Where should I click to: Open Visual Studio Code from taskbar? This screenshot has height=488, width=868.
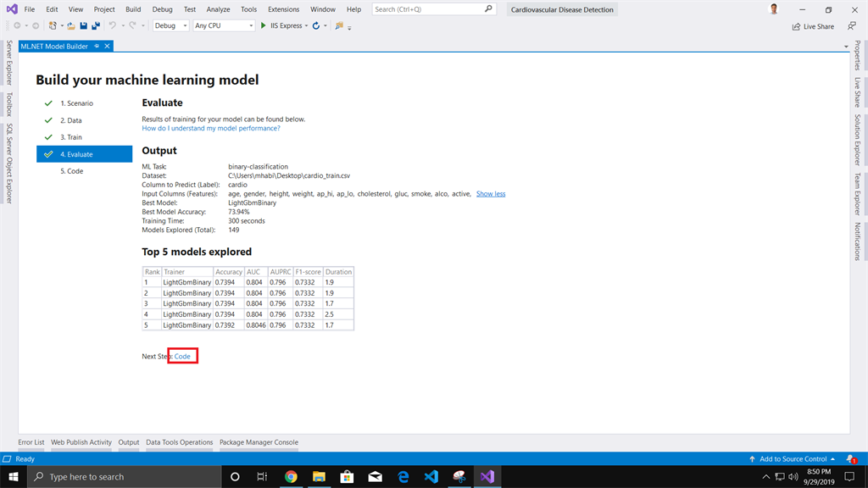[x=431, y=476]
